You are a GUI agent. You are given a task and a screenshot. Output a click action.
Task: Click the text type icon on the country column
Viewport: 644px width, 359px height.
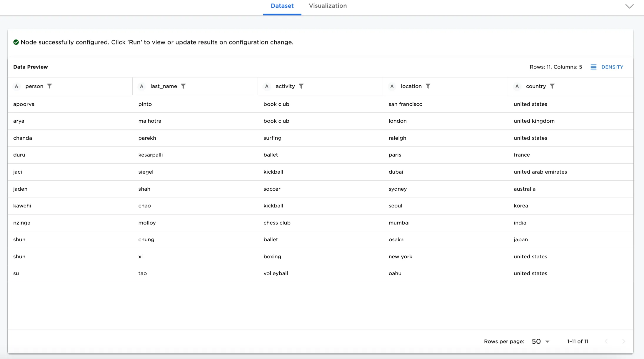[517, 86]
